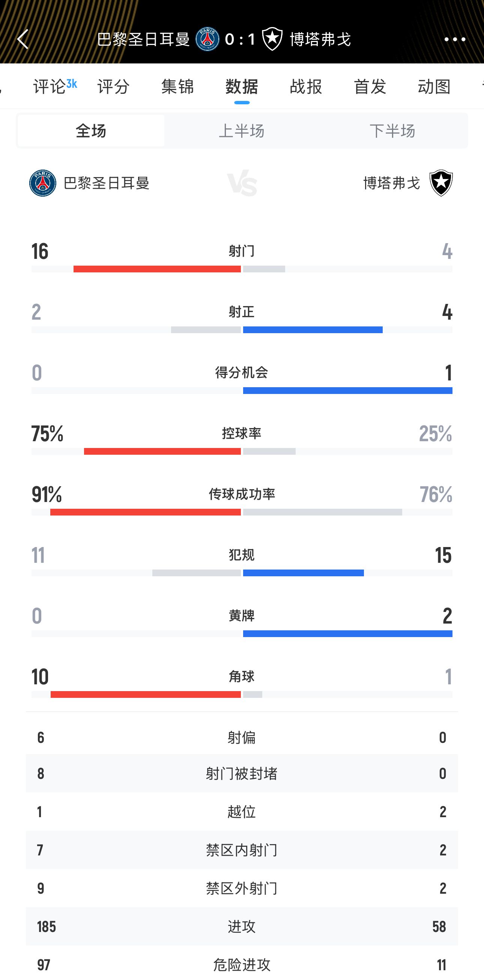Go to the 集锦 highlights tab
This screenshot has width=484, height=980.
tap(178, 86)
